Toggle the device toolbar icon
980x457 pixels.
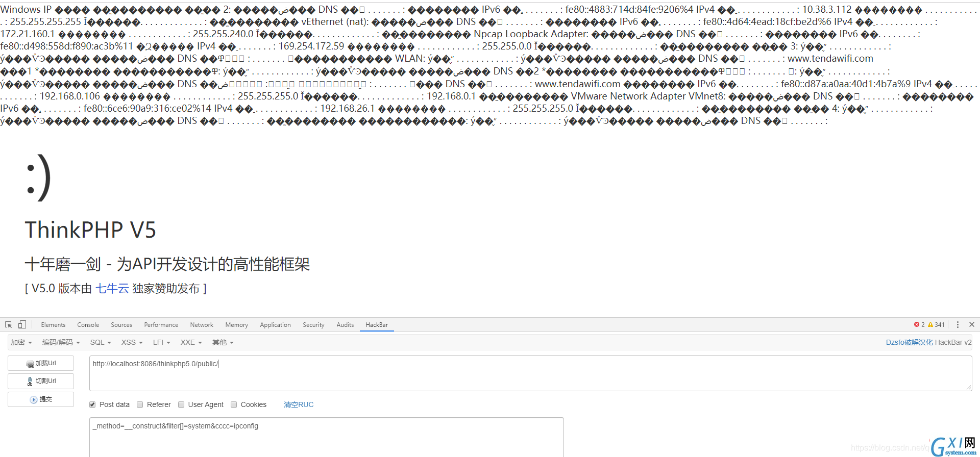click(x=22, y=324)
